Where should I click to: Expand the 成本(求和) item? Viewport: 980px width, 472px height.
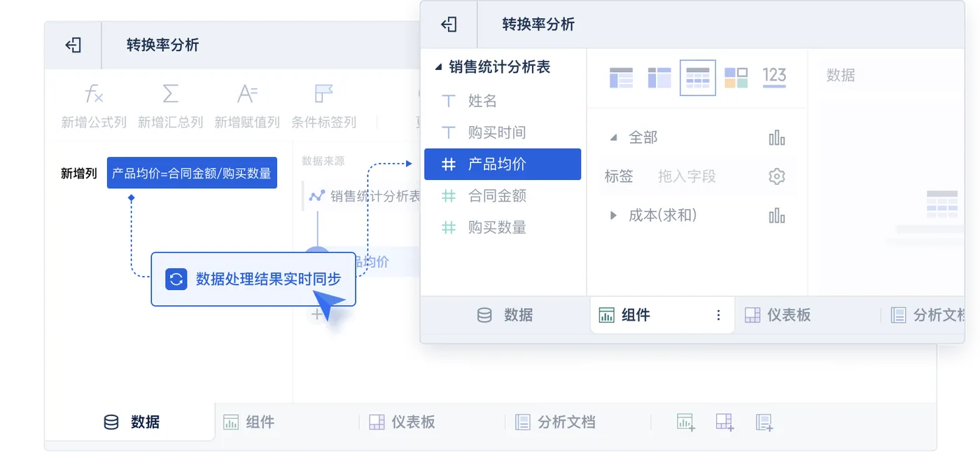click(613, 216)
